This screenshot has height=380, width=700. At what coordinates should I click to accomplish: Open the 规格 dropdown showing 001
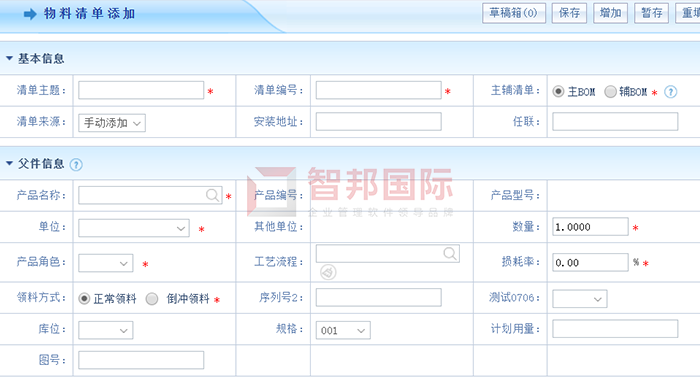pyautogui.click(x=343, y=330)
